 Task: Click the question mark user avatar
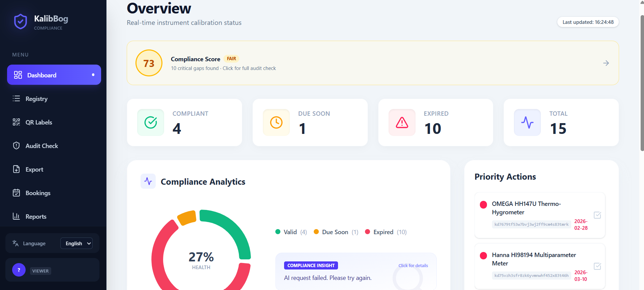pyautogui.click(x=19, y=270)
